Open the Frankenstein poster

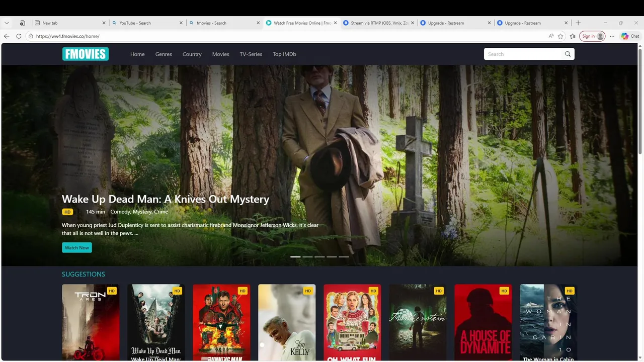418,323
